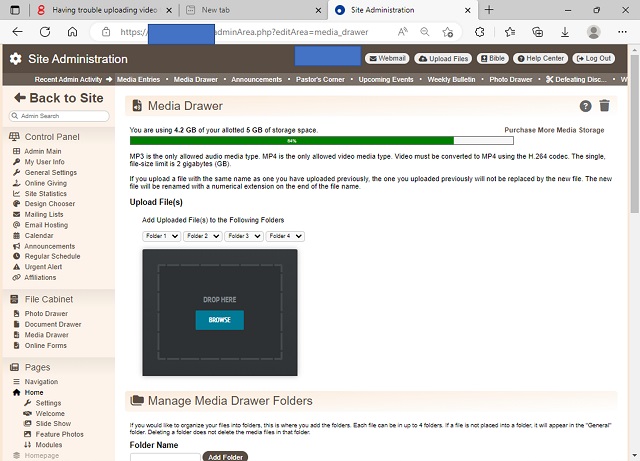Click Back to Site link

pyautogui.click(x=59, y=98)
